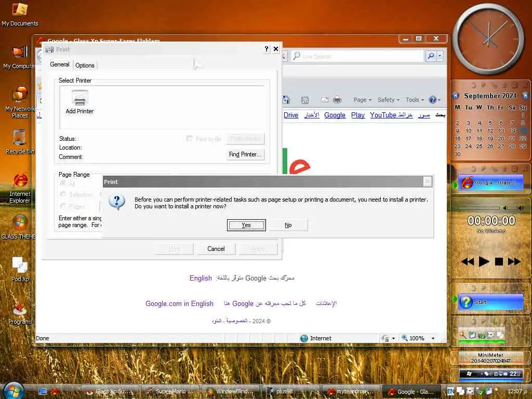The width and height of the screenshot is (532, 399).
Task: Open the GLASS THEME desktop icon
Action: tap(20, 227)
